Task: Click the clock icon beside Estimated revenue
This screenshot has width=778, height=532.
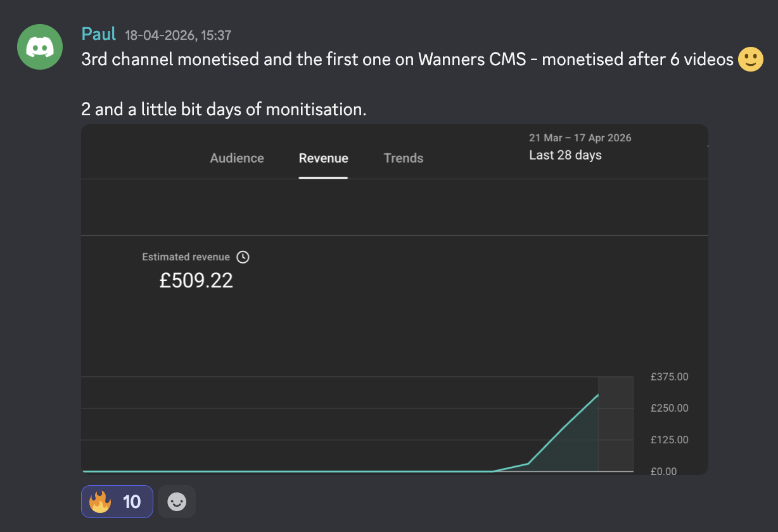Action: [x=243, y=257]
